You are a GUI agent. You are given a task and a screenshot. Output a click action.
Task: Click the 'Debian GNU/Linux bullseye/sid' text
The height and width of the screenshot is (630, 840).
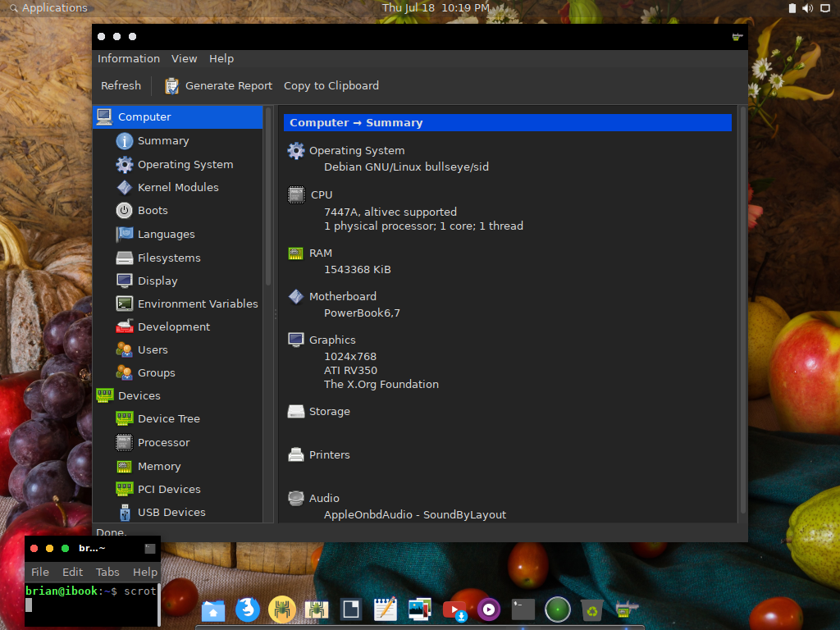tap(406, 167)
